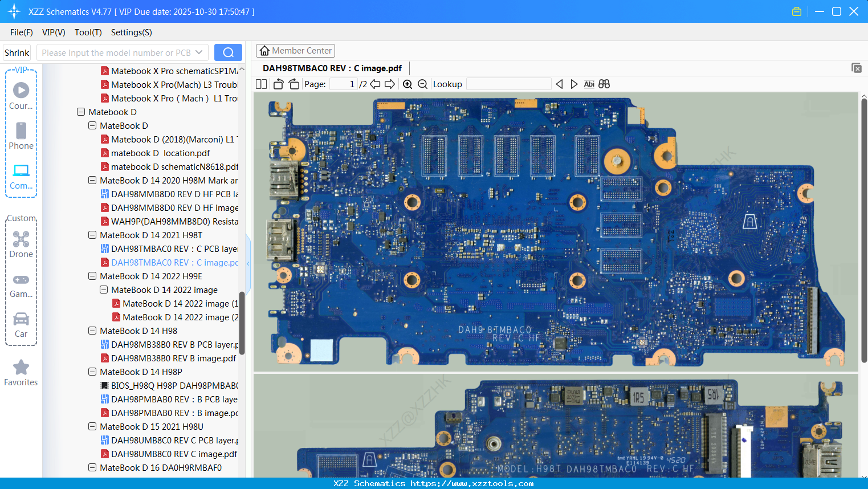Collapse the MateBook D subfolder
This screenshot has width=868, height=489.
click(x=92, y=126)
